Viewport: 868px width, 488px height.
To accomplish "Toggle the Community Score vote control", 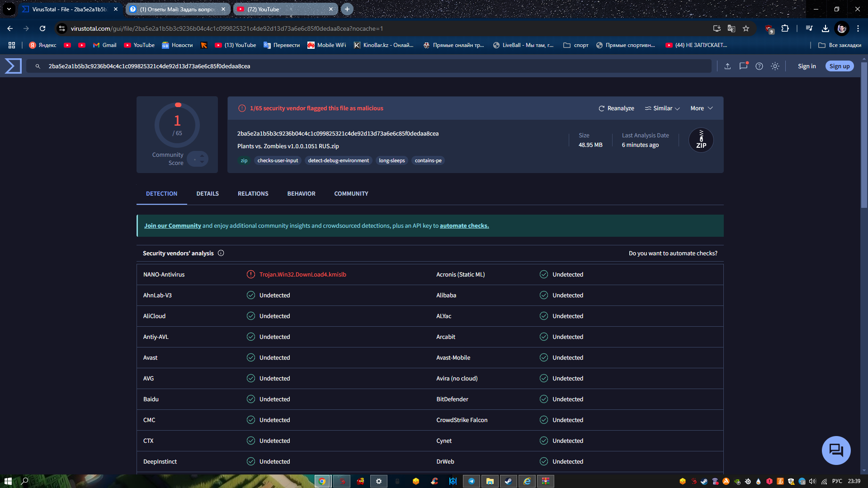I will [198, 159].
